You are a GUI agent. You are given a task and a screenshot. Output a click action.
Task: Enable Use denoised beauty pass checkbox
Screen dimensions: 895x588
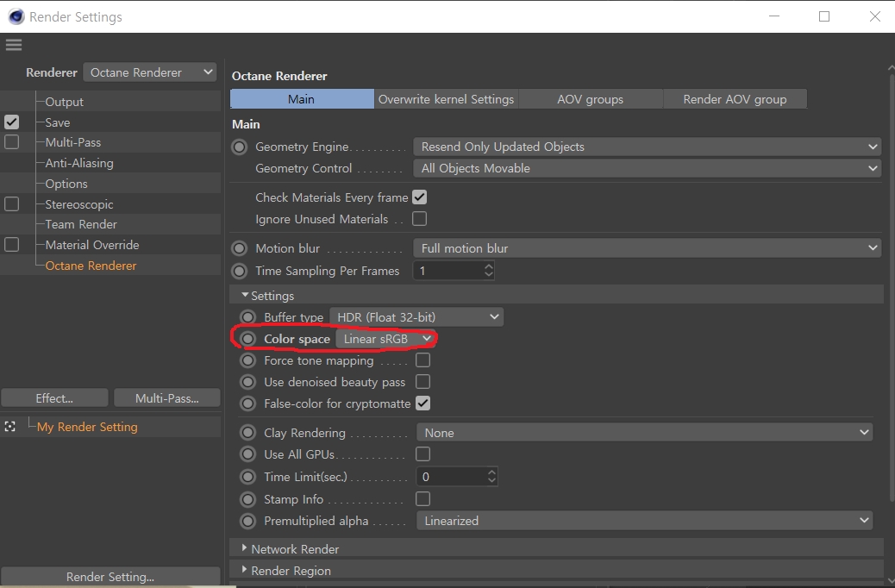[423, 382]
